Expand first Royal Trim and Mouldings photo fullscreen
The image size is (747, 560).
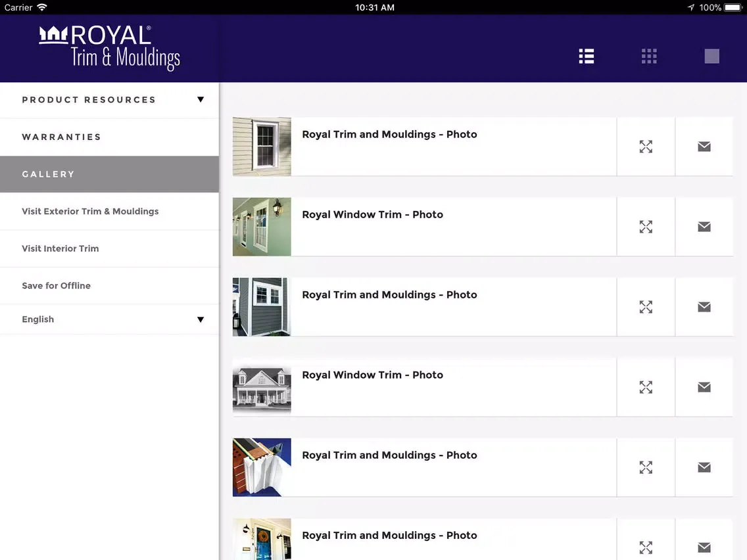[646, 147]
